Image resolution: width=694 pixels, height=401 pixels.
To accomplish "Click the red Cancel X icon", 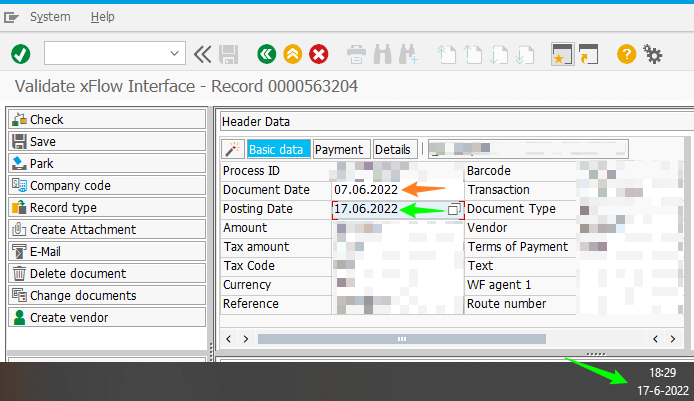I will [319, 54].
